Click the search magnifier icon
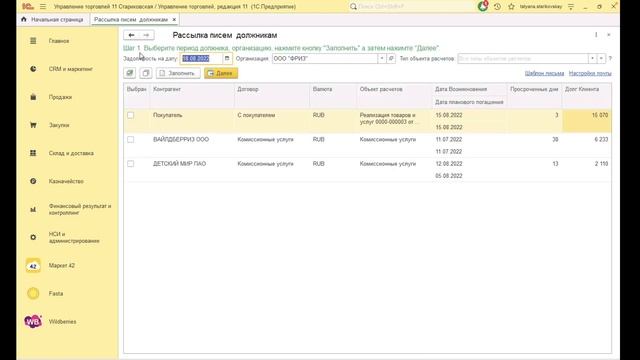The width and height of the screenshot is (640, 360). pos(353,7)
